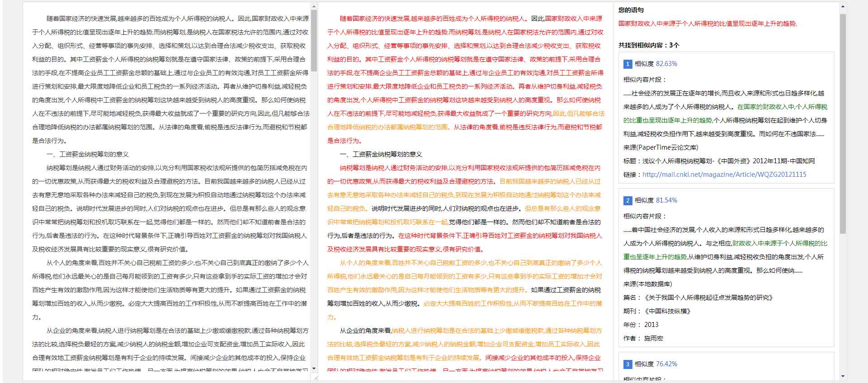Viewport: 868px width, 383px height.
Task: Click the blue number 2 result badge
Action: pyautogui.click(x=627, y=201)
